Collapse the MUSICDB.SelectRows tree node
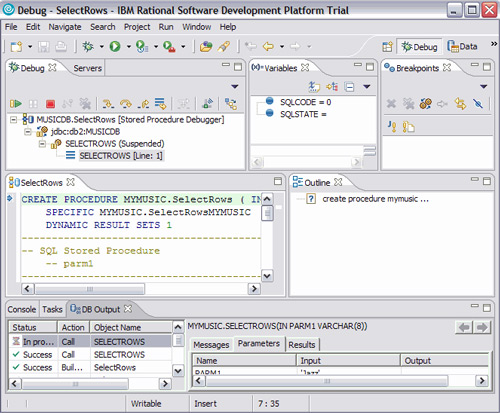 click(x=13, y=119)
